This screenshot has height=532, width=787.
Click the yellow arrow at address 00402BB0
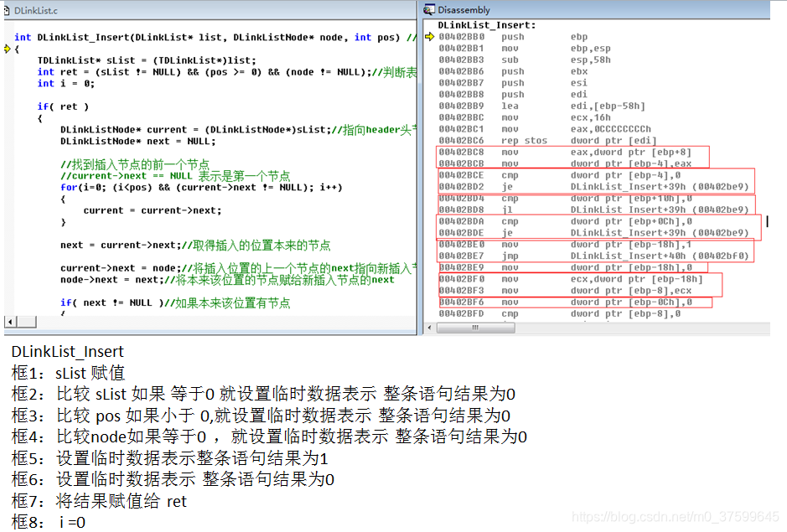tap(429, 36)
